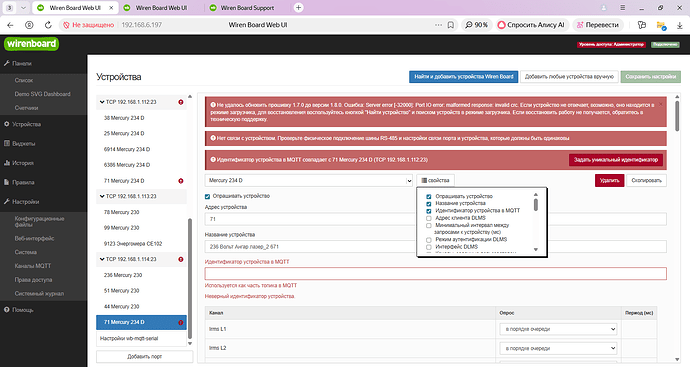
Task: Click the error icon on TCP 192.168.1.112:23
Action: point(180,102)
